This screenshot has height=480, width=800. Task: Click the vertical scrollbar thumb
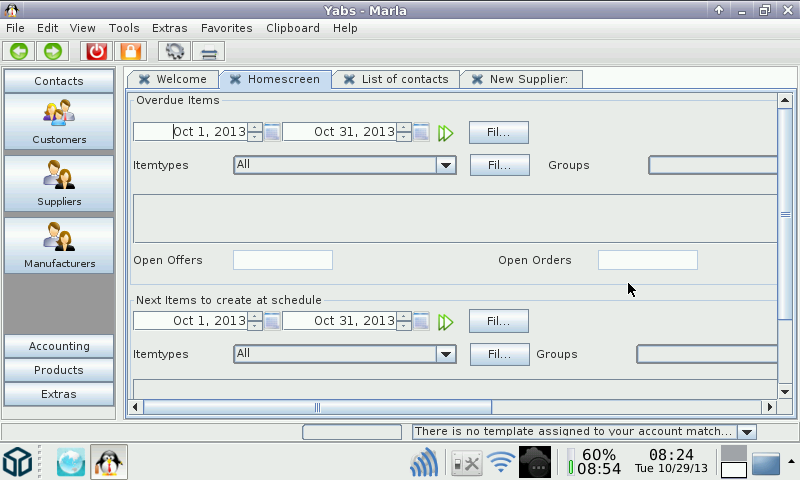785,214
